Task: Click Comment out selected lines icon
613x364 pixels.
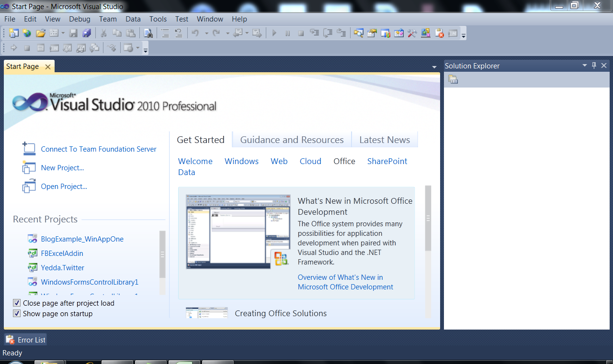Action: click(x=165, y=33)
